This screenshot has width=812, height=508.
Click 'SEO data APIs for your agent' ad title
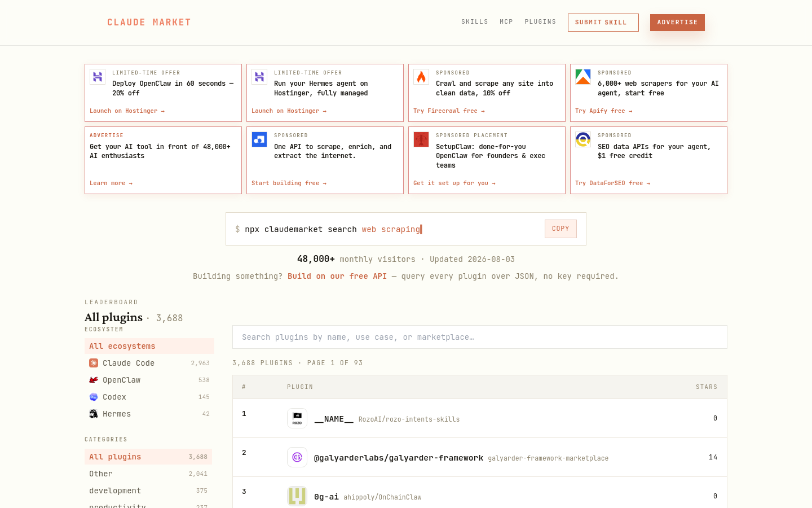[654, 151]
